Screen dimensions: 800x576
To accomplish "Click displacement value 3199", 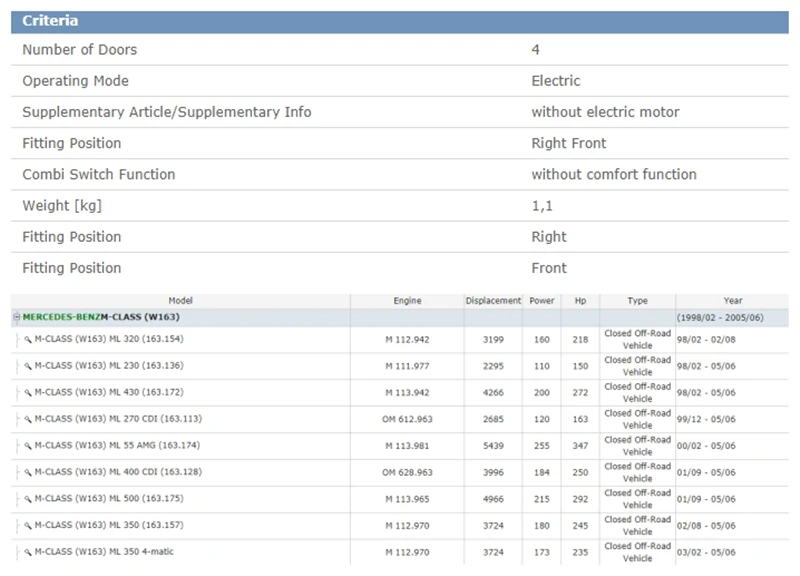I will (493, 339).
